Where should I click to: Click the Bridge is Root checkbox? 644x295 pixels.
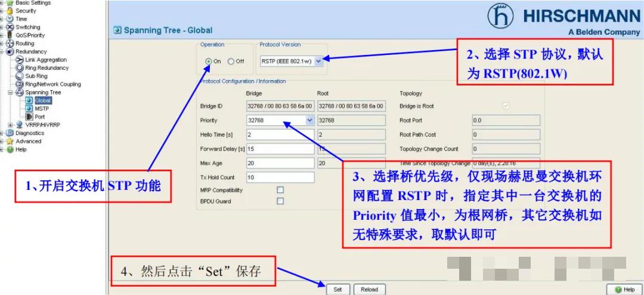click(506, 106)
